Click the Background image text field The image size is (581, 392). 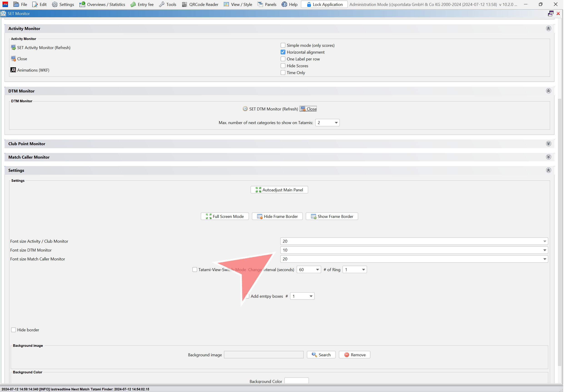pos(264,355)
